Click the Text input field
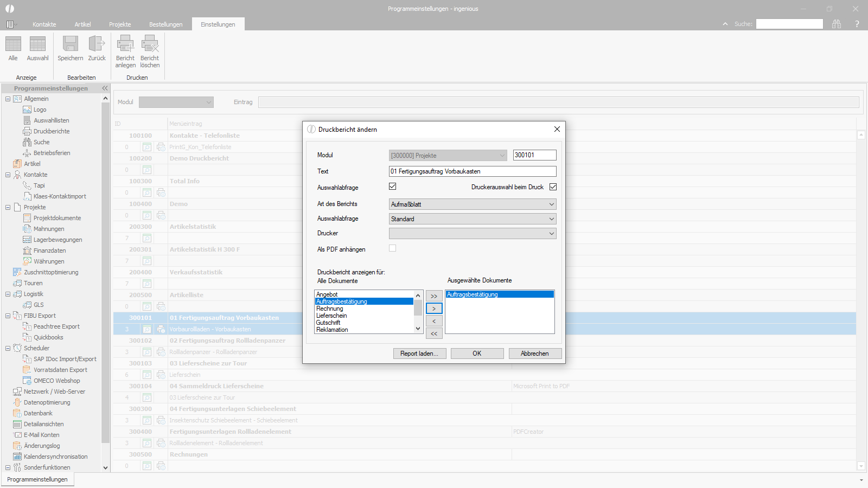 click(473, 171)
